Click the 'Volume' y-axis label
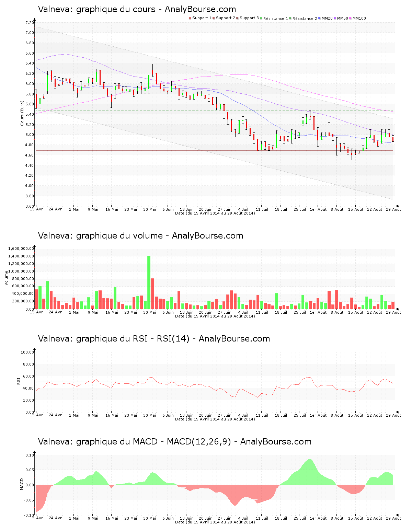This screenshot has height=532, width=412. [6, 278]
